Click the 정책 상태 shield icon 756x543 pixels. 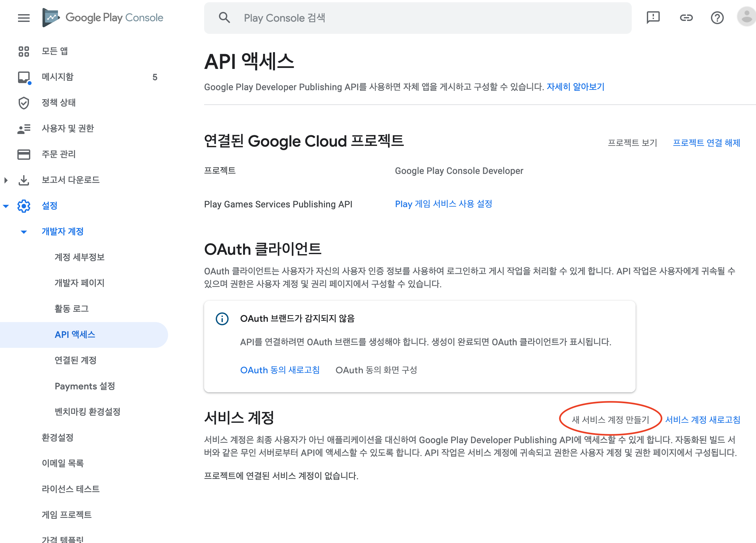coord(24,103)
